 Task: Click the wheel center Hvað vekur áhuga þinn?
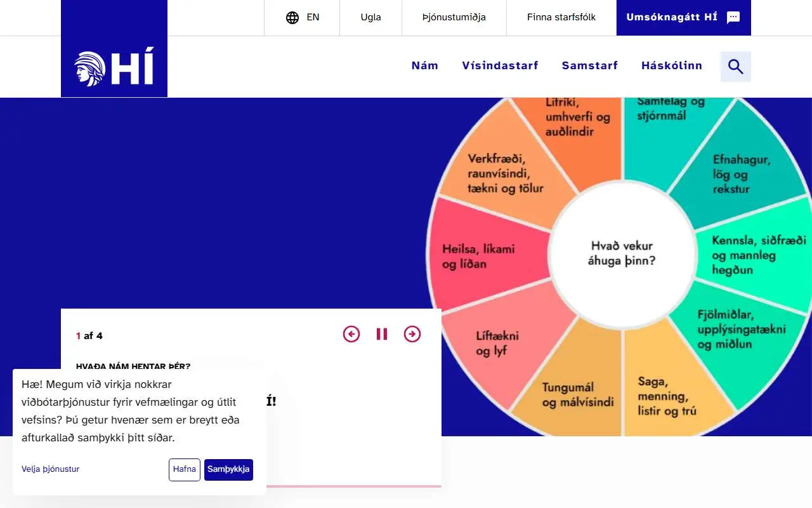622,253
